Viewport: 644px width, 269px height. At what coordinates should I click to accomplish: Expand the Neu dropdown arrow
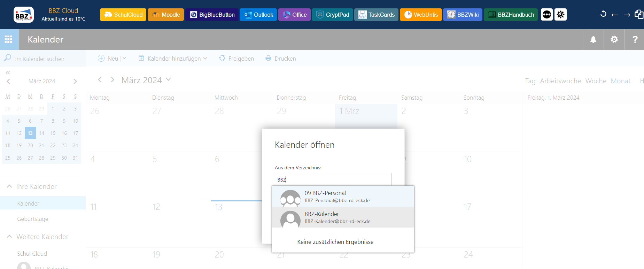(124, 58)
